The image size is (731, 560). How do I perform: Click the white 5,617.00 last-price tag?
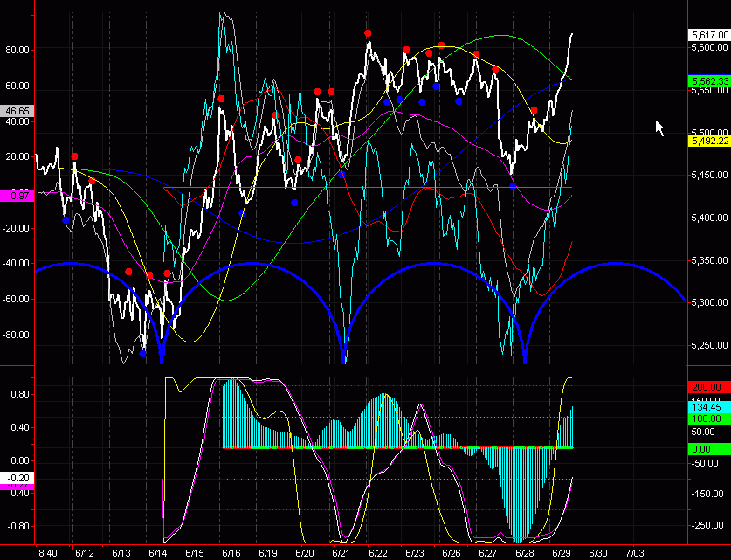pos(709,35)
